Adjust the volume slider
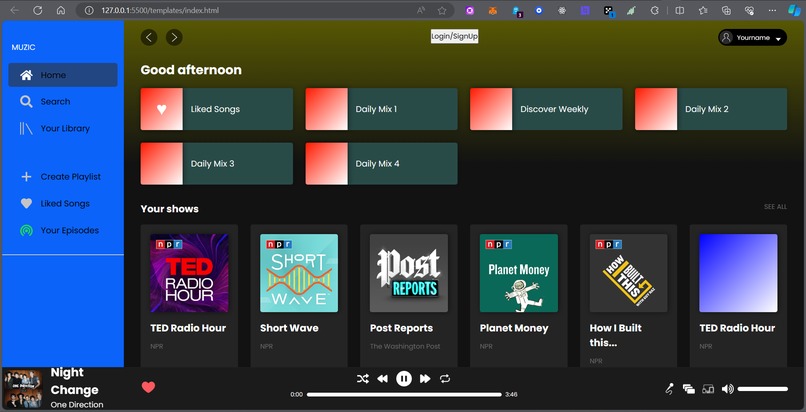 coord(763,389)
